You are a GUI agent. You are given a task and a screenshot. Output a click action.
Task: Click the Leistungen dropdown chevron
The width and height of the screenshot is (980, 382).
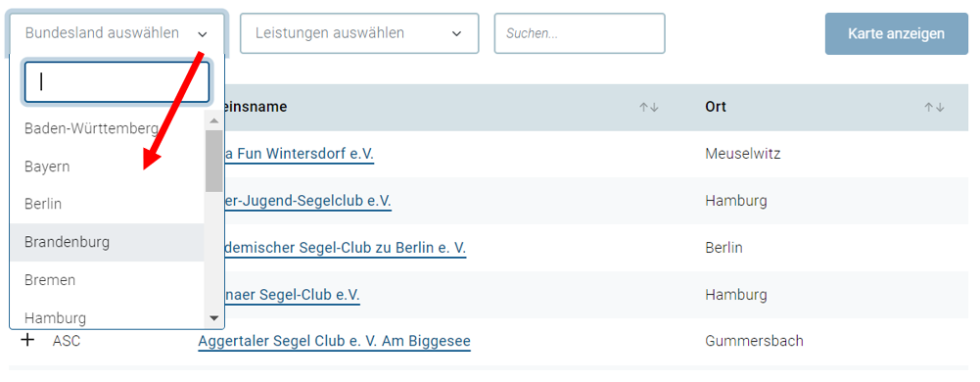[457, 33]
